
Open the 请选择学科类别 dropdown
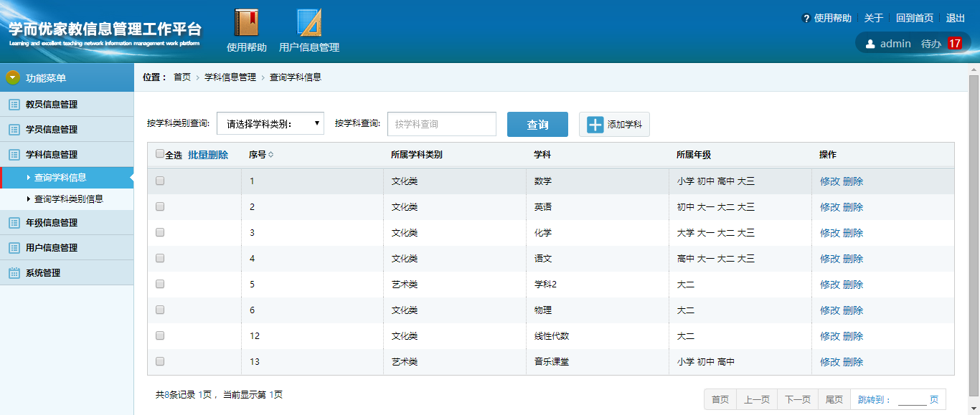coord(270,124)
